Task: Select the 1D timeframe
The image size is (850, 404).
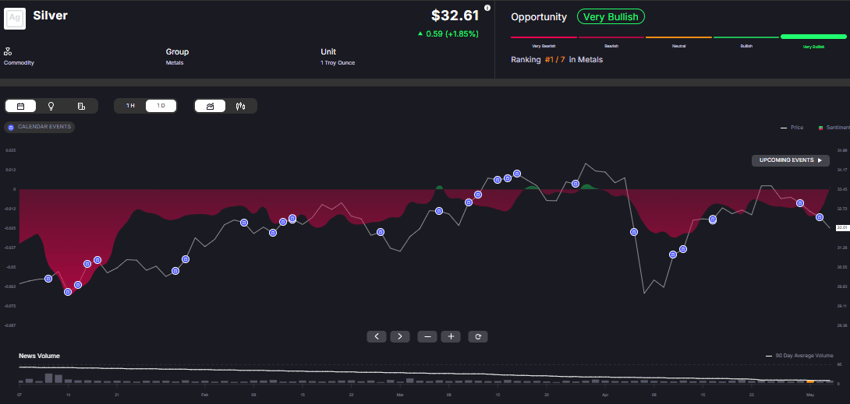Action: click(161, 106)
